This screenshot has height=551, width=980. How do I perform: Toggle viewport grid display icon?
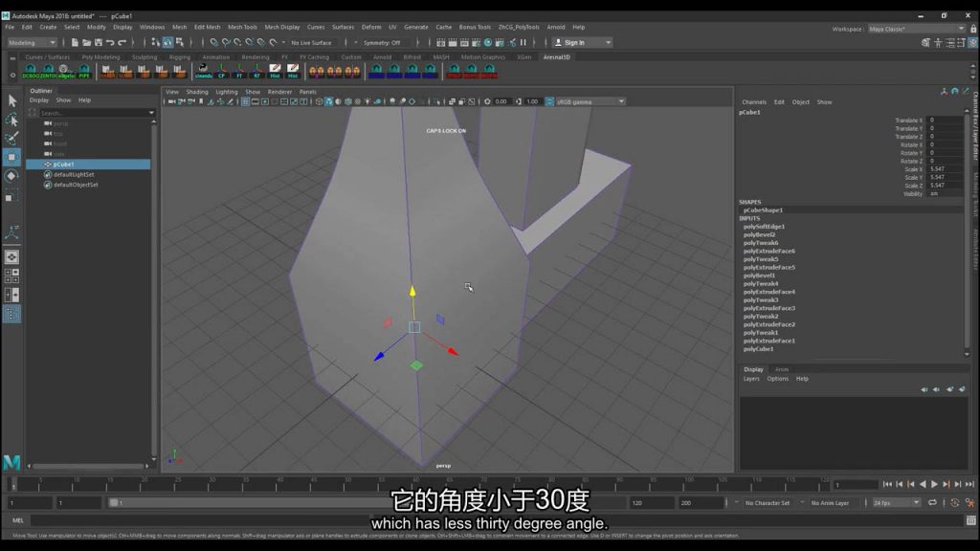pyautogui.click(x=246, y=101)
